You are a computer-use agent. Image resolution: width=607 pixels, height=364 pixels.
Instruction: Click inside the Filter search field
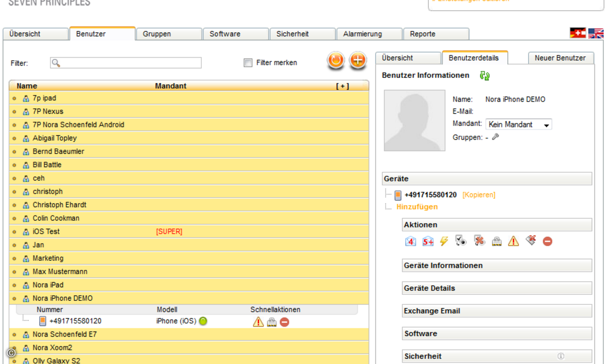point(125,63)
